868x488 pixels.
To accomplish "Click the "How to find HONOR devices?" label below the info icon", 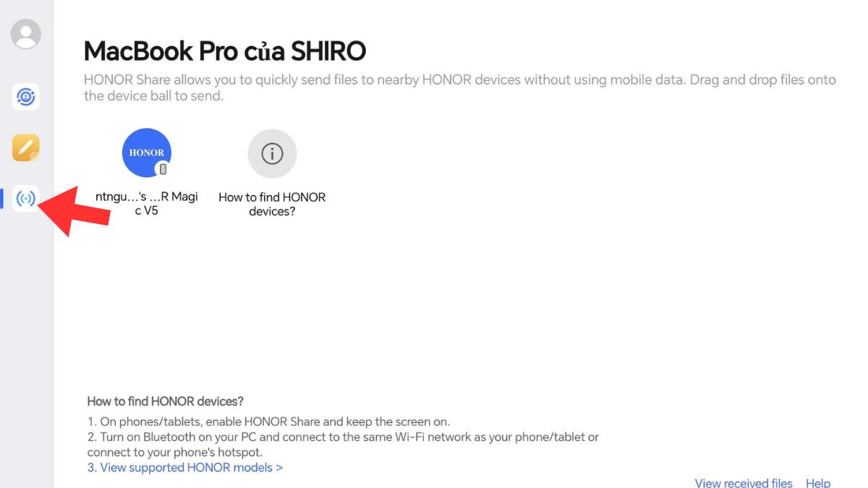I will (272, 203).
